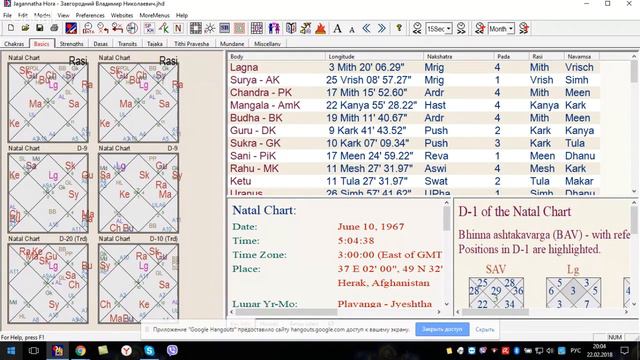Click the Ketu row label

click(241, 181)
